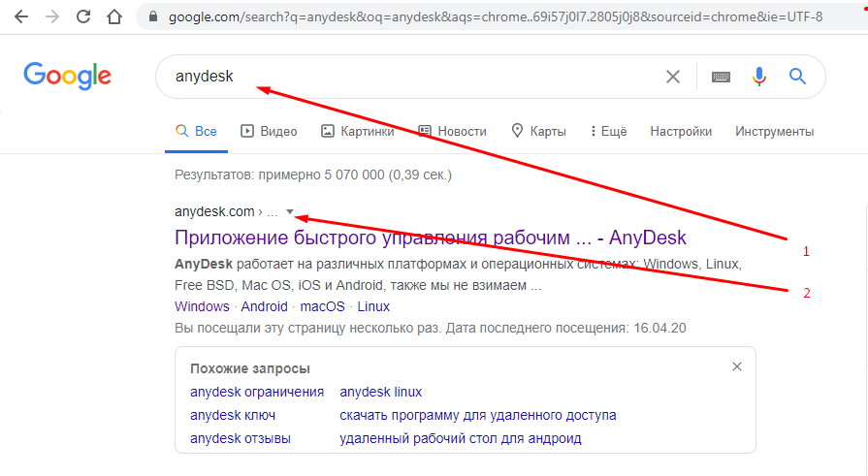868x476 pixels.
Task: Expand the arrow next to anydesk.com
Action: pyautogui.click(x=290, y=211)
